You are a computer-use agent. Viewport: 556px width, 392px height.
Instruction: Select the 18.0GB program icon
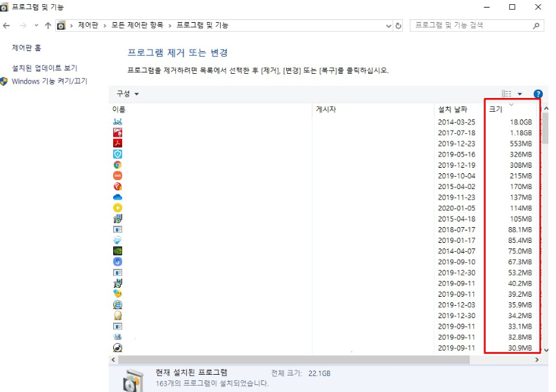(118, 121)
